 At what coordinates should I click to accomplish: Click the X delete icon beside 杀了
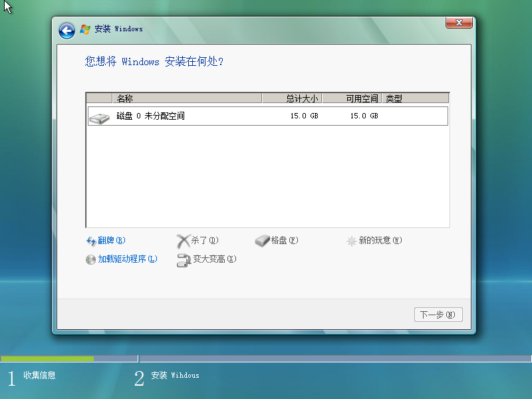pyautogui.click(x=184, y=241)
